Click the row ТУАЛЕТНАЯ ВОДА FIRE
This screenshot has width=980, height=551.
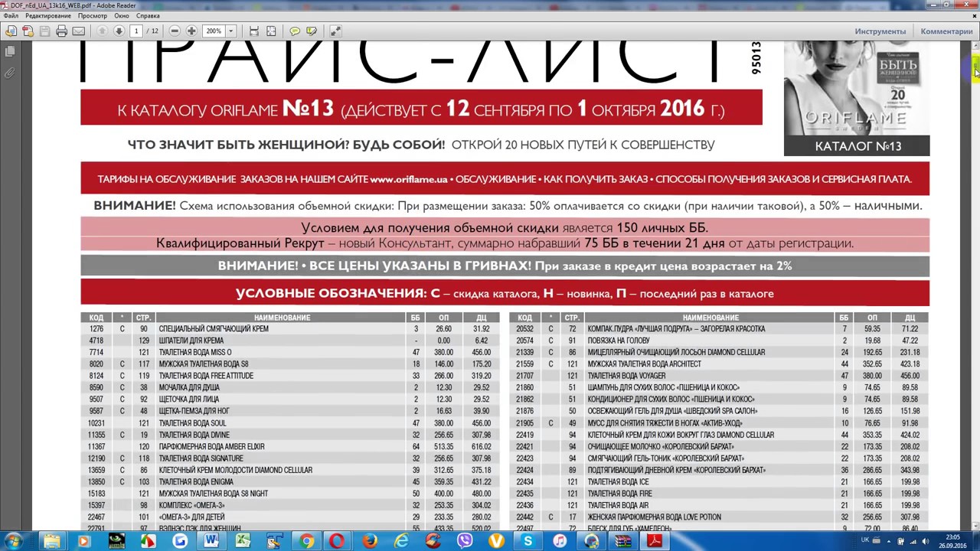click(719, 494)
